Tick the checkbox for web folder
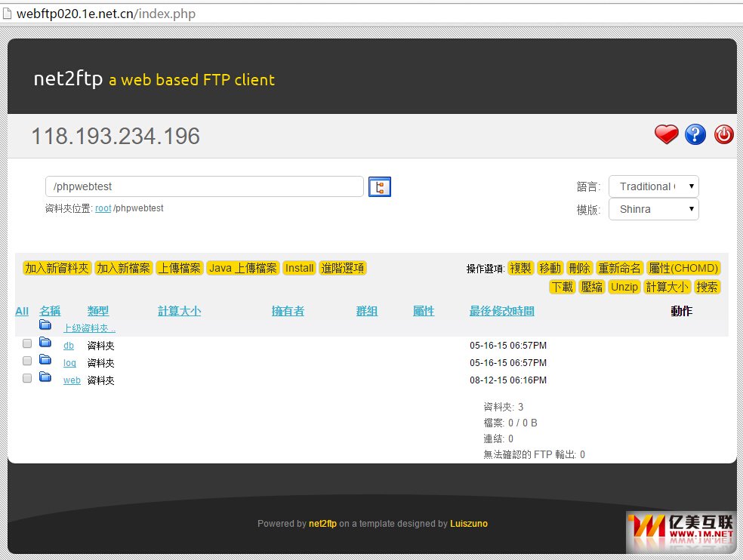 point(27,377)
